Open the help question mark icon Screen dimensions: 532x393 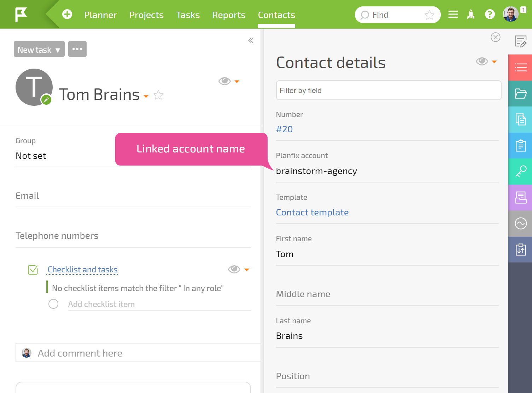pos(490,15)
